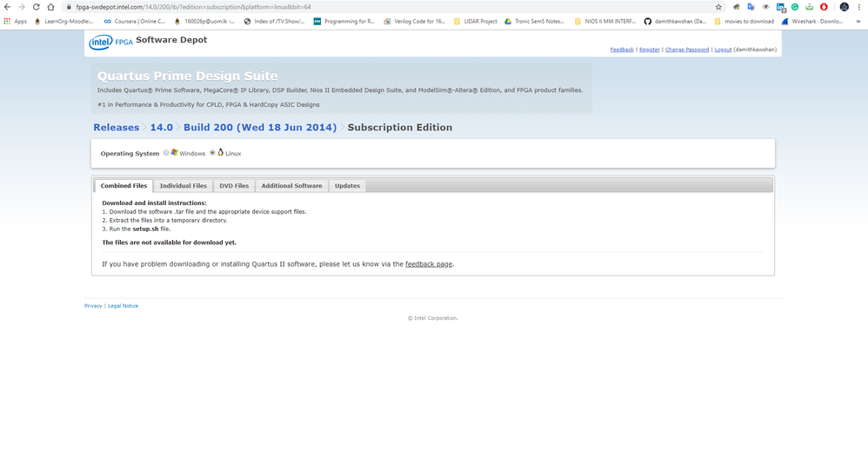The image size is (868, 451).
Task: Open the damithkawshan GitHub bookmark
Action: tap(675, 22)
